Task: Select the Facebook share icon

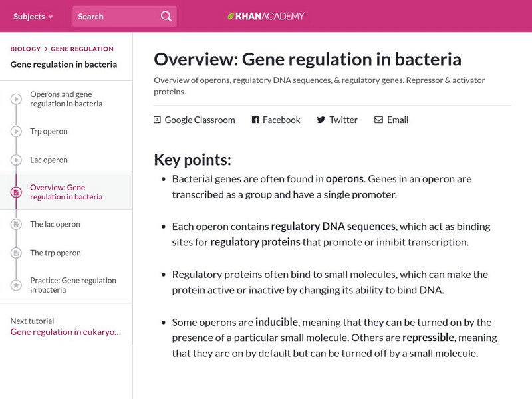Action: 255,120
